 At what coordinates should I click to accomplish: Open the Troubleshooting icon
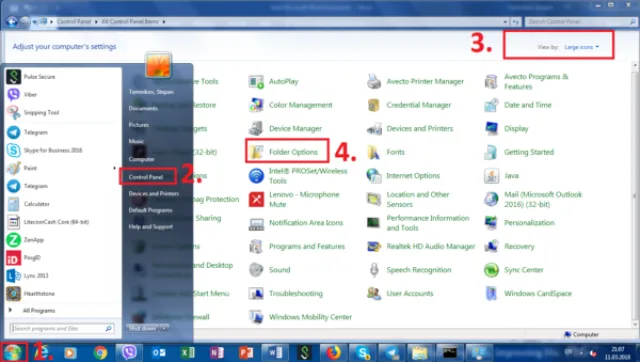click(256, 293)
